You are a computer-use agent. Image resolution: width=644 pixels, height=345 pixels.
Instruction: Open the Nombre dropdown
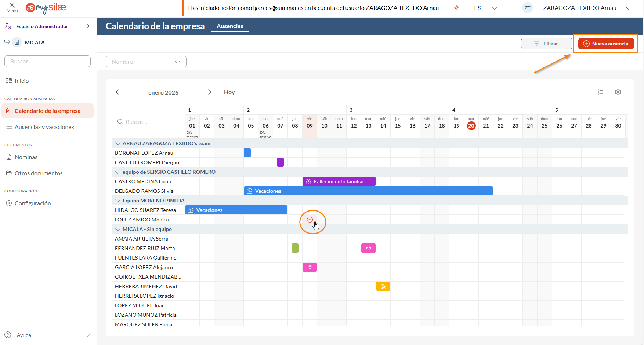point(146,62)
